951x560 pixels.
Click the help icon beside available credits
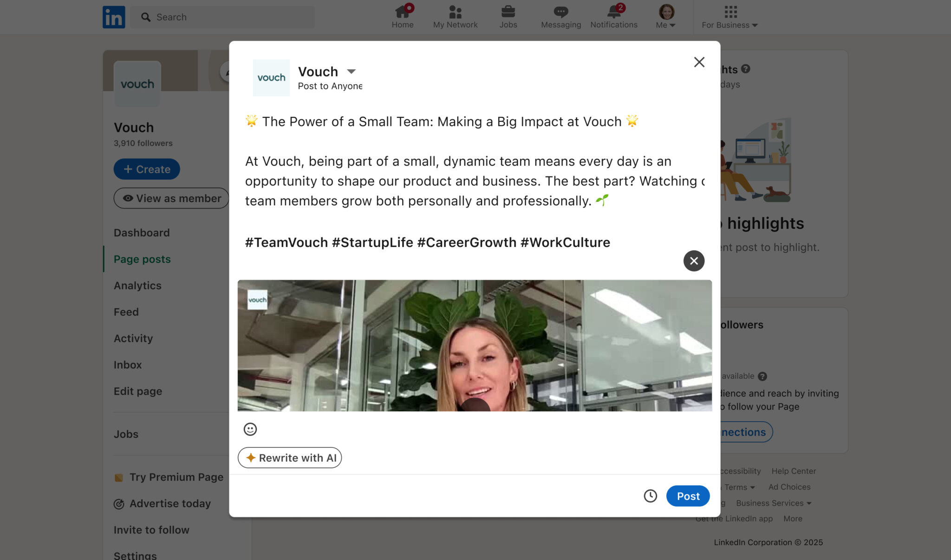click(x=762, y=377)
